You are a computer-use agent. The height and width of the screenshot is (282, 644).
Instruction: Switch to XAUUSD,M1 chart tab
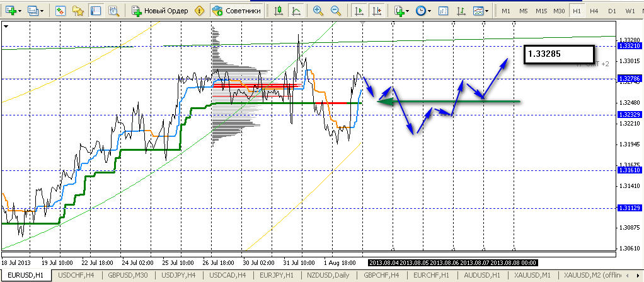[x=531, y=274]
